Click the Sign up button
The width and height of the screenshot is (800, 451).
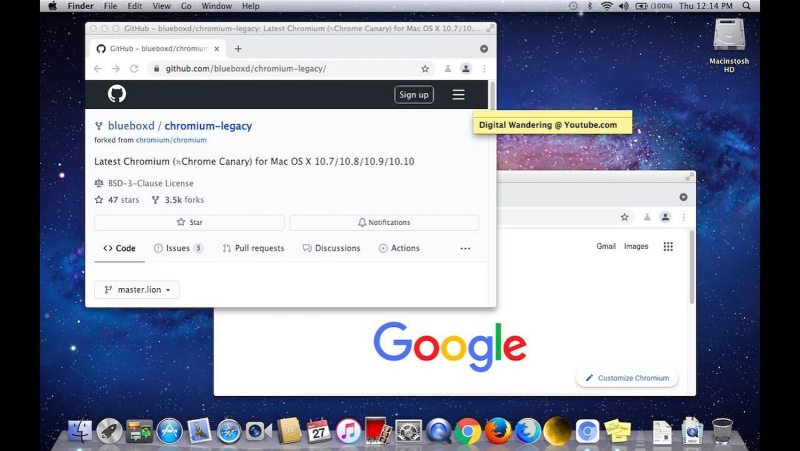[x=414, y=94]
